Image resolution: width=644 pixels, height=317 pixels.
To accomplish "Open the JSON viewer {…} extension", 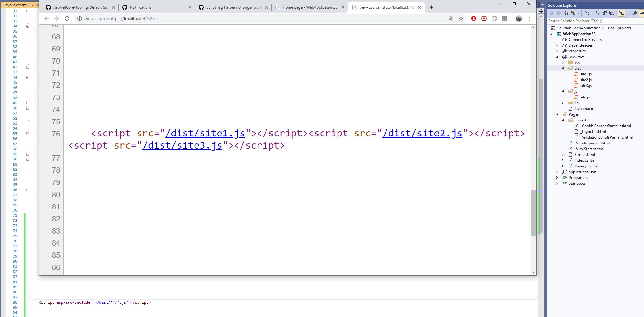I will pos(494,19).
